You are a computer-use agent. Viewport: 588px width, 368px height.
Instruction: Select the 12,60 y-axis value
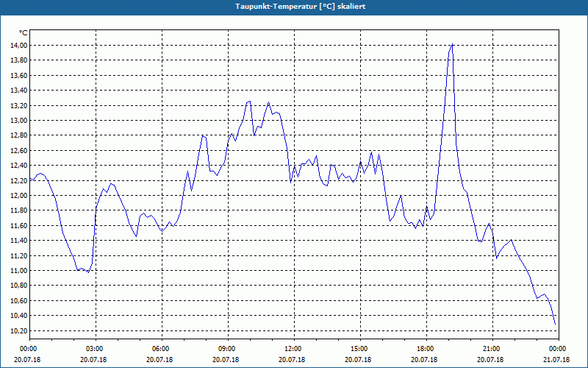click(20, 151)
